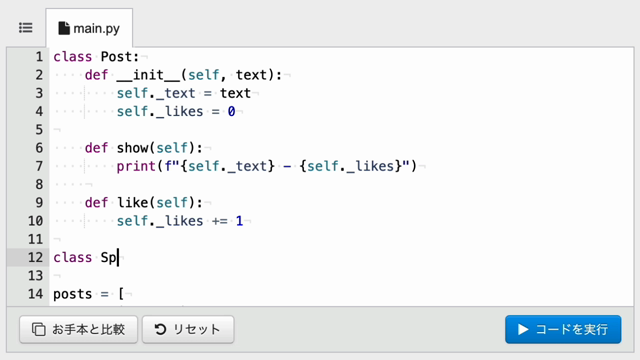Open the file list menu icon
The height and width of the screenshot is (360, 640).
coord(26,28)
